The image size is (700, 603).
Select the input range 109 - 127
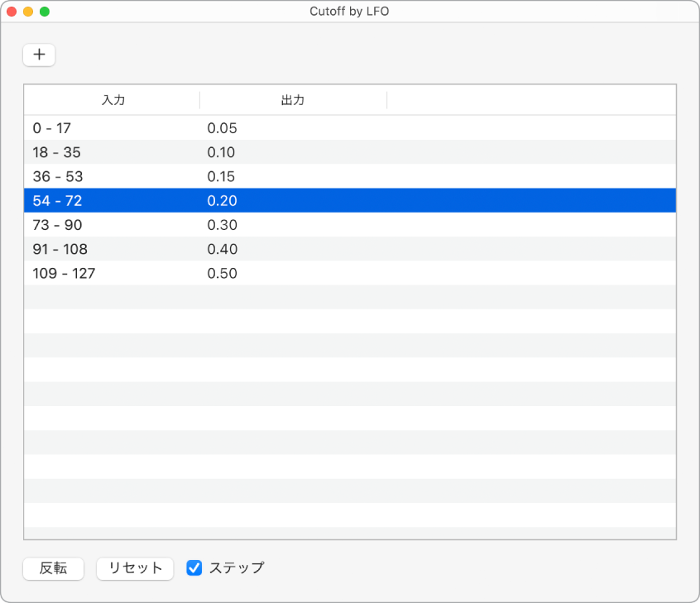tap(64, 273)
